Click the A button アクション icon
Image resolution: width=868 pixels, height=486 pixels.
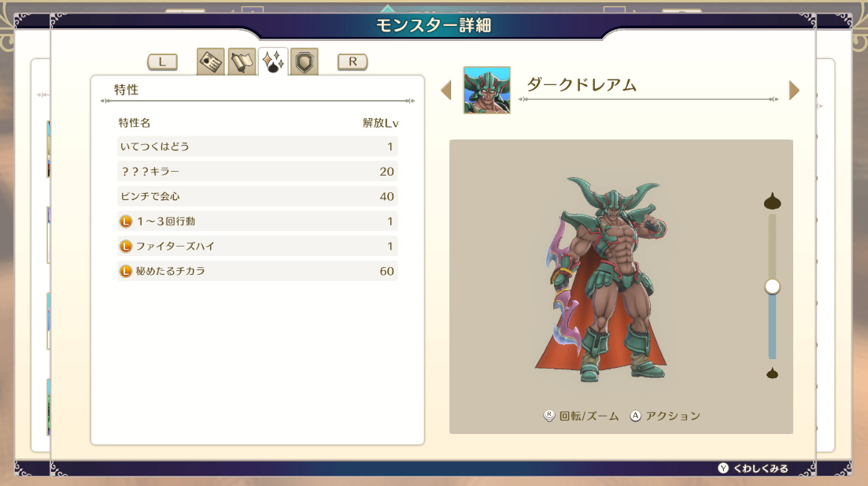[x=636, y=416]
